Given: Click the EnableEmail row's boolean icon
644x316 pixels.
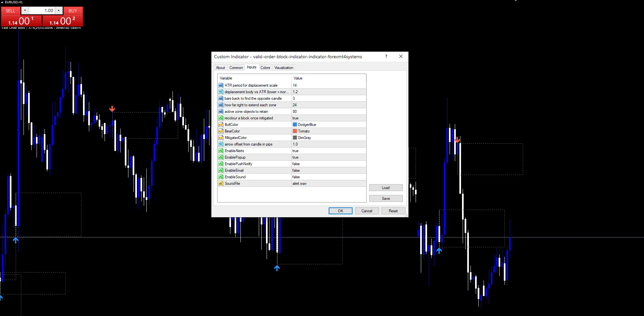Looking at the screenshot, I should coord(221,170).
